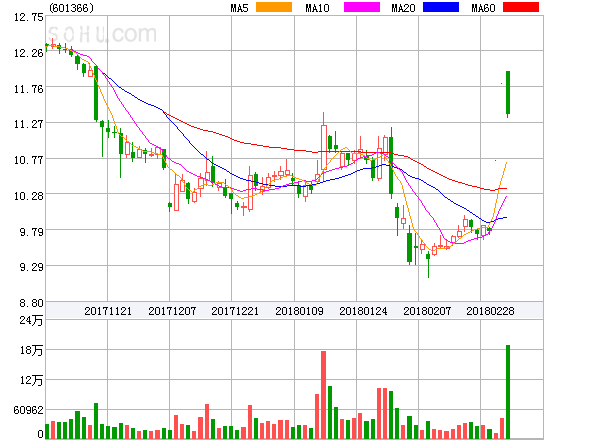Click the 12.75 price axis label
This screenshot has height=440, width=600.
29,17
